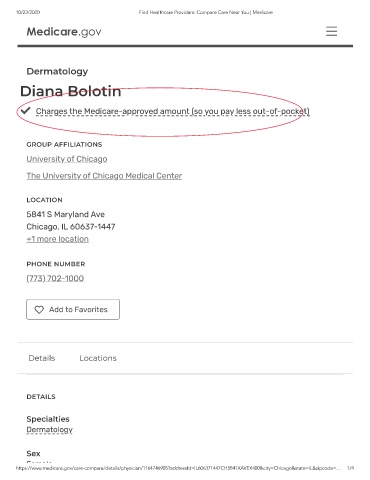Click the GROUP AFFILIATIONS section label
This screenshot has width=370, height=480.
(64, 145)
